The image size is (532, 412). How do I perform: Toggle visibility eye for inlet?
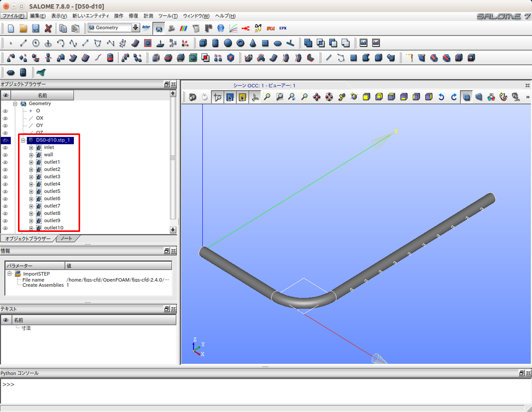coord(6,148)
